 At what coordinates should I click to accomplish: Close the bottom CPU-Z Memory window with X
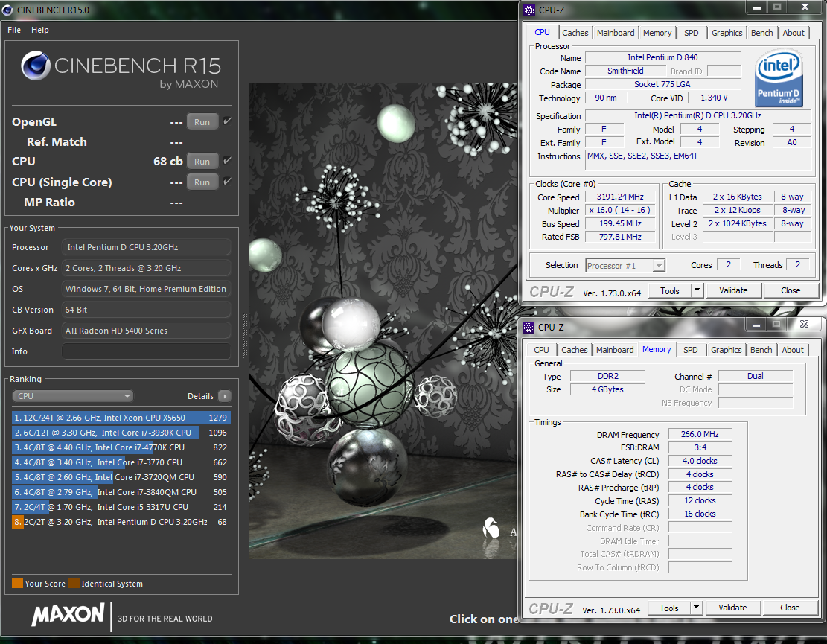pos(805,324)
